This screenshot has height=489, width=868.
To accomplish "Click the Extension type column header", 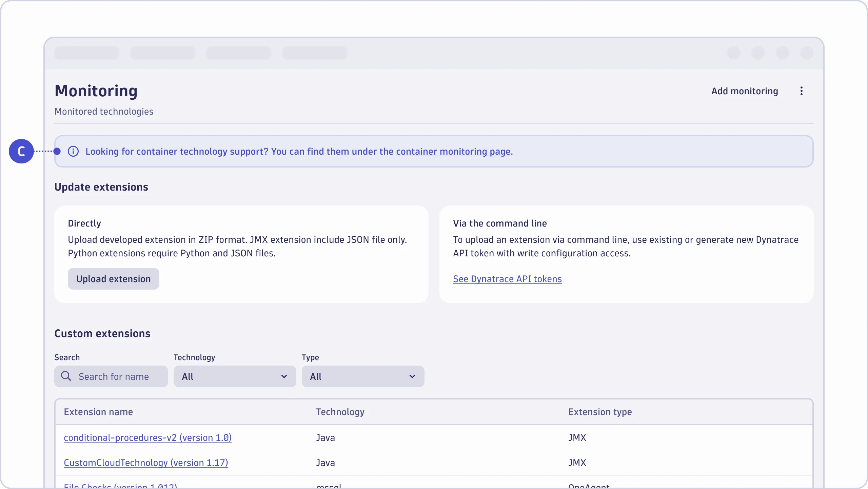I will 600,412.
